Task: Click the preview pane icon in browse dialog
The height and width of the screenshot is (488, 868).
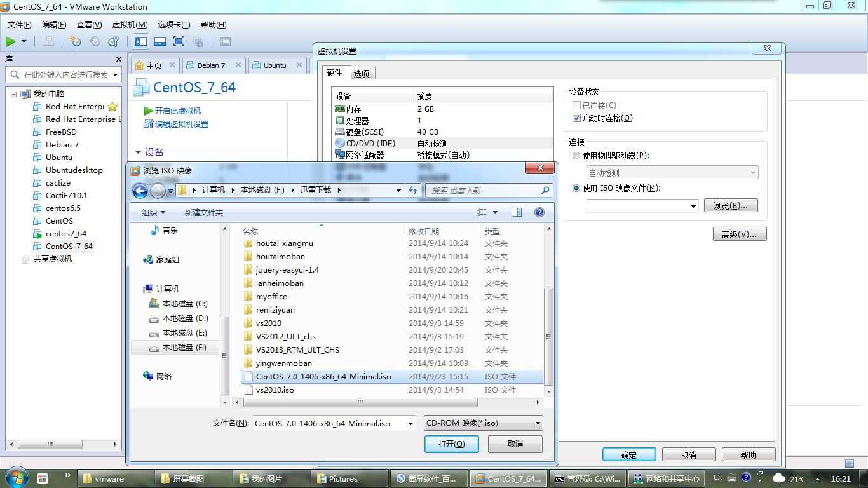Action: click(517, 212)
